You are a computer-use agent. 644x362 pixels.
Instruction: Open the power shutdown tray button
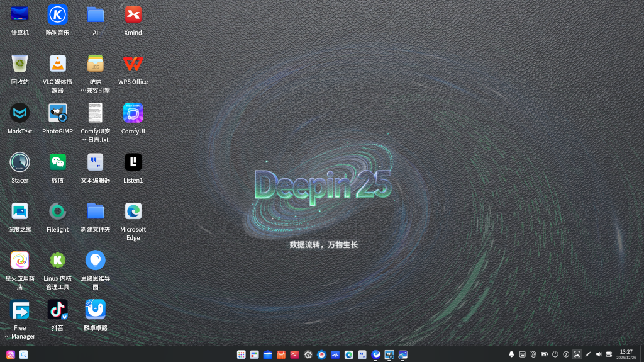555,354
